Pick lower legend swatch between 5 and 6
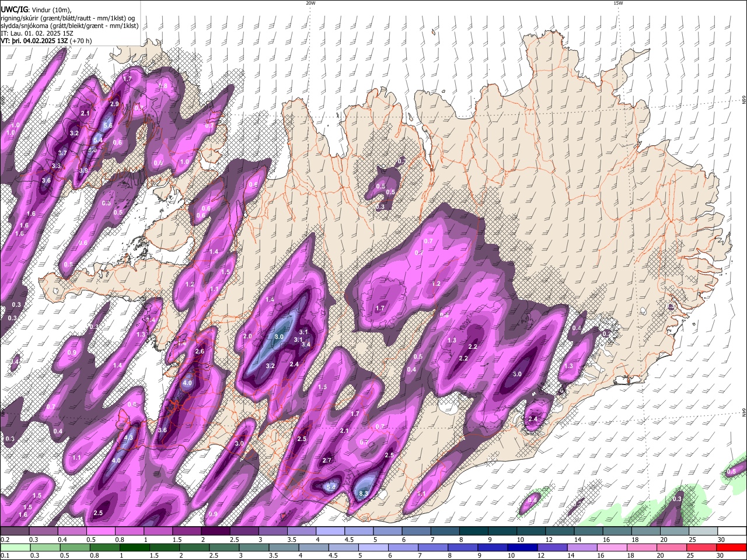 [373, 547]
